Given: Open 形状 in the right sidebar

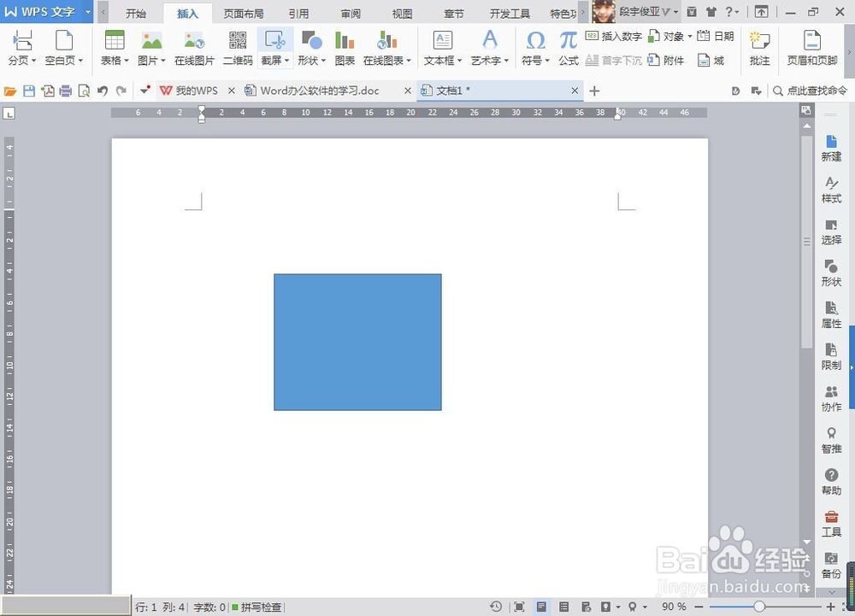Looking at the screenshot, I should pyautogui.click(x=831, y=273).
